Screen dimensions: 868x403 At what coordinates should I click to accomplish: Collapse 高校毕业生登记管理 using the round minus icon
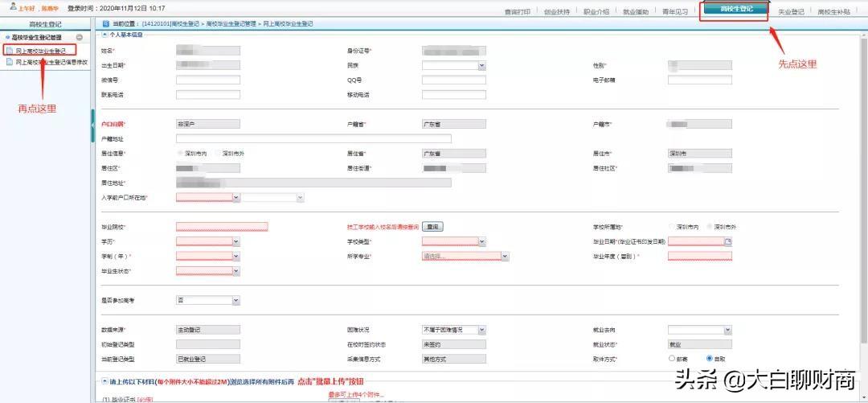coord(80,38)
